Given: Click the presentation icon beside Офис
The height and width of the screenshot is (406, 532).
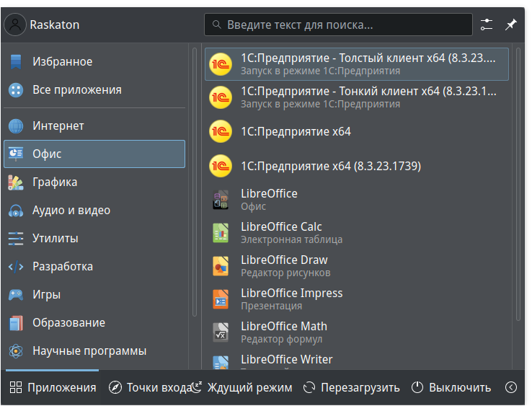Looking at the screenshot, I should coord(16,154).
